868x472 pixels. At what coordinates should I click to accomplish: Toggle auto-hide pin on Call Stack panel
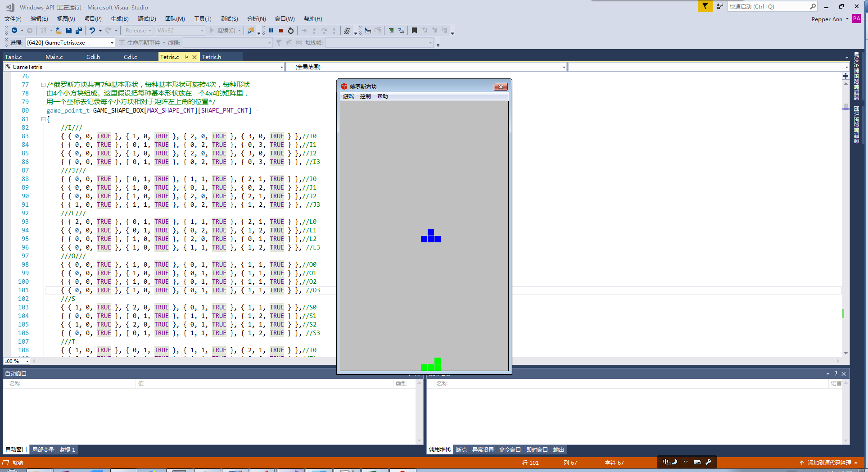[836, 374]
